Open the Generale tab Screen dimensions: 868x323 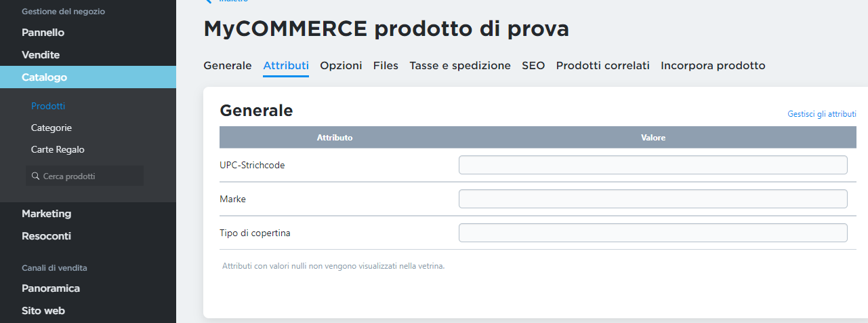(228, 66)
